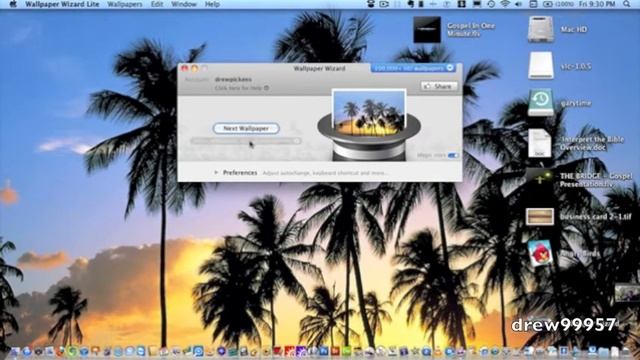Click the Wi-Fi status icon
Screen dimensions: 640x360
click(x=505, y=4)
